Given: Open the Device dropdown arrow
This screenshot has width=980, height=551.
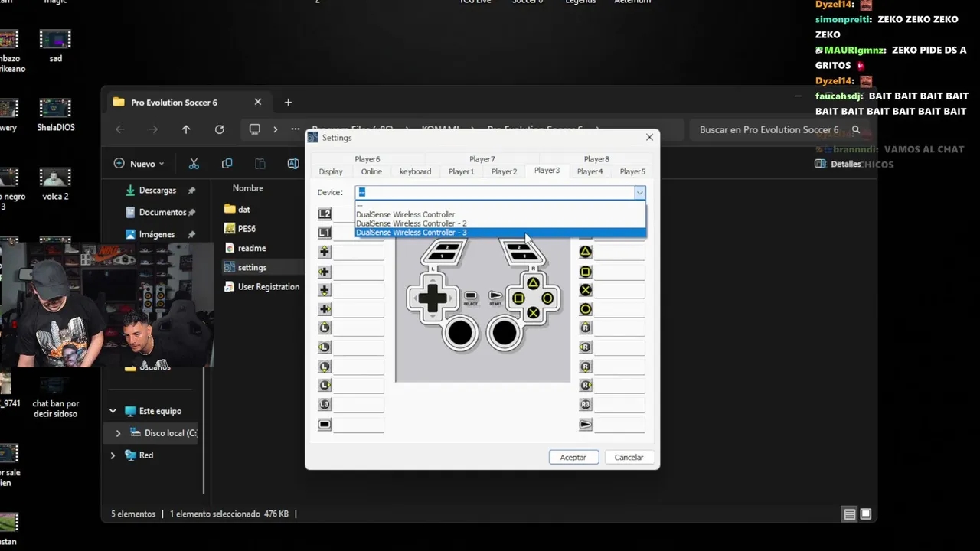Looking at the screenshot, I should 640,193.
